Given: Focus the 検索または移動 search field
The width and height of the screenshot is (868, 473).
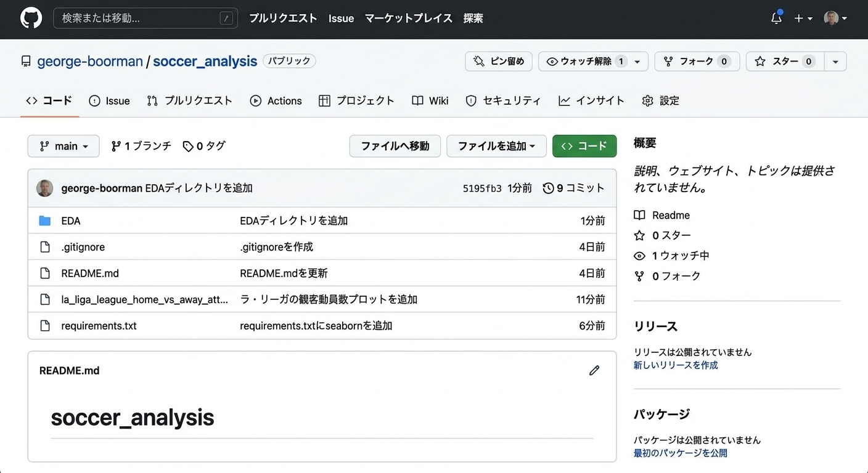Looking at the screenshot, I should [x=145, y=18].
